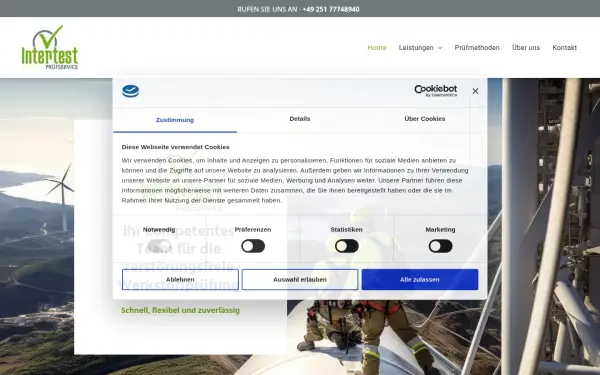Image resolution: width=600 pixels, height=375 pixels.
Task: Open the Über uns page
Action: 526,47
